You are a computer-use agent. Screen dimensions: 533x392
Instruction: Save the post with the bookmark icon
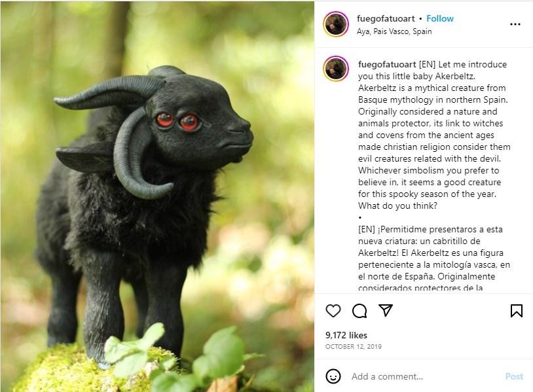coord(517,310)
